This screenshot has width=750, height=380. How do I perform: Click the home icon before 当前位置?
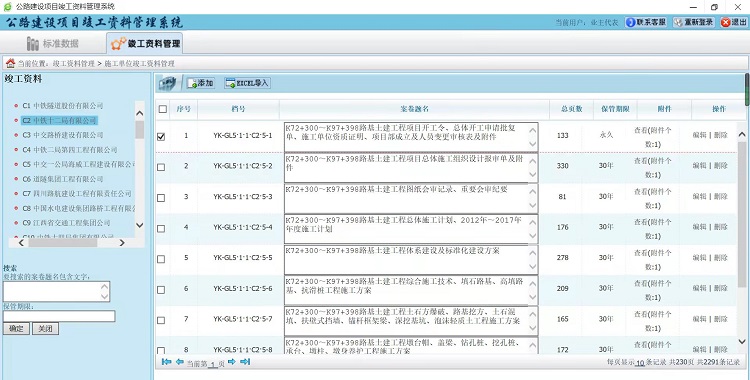10,63
